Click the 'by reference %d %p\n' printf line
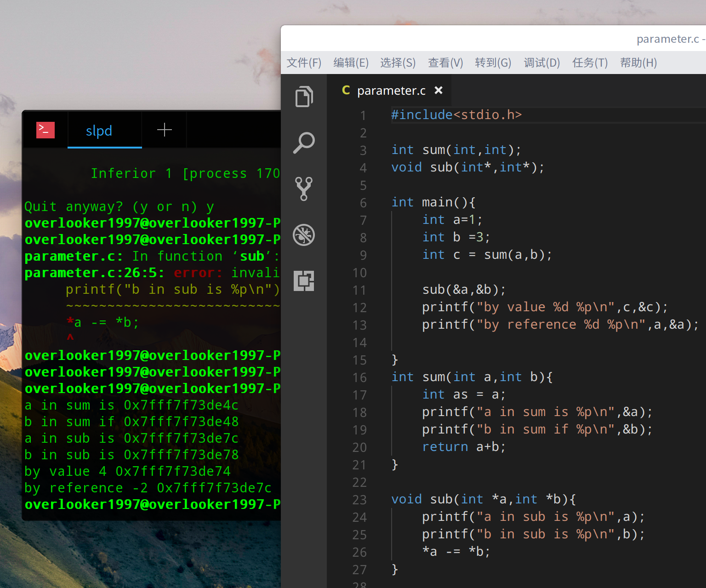This screenshot has width=706, height=588. click(561, 325)
